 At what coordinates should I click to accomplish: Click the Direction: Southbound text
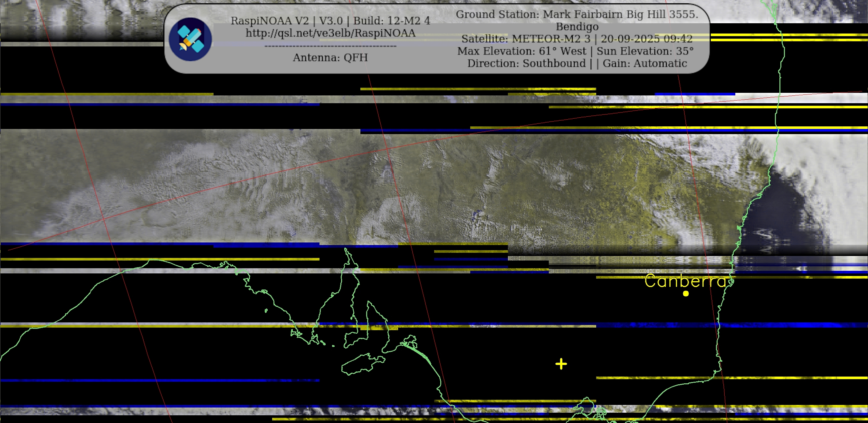pos(526,64)
